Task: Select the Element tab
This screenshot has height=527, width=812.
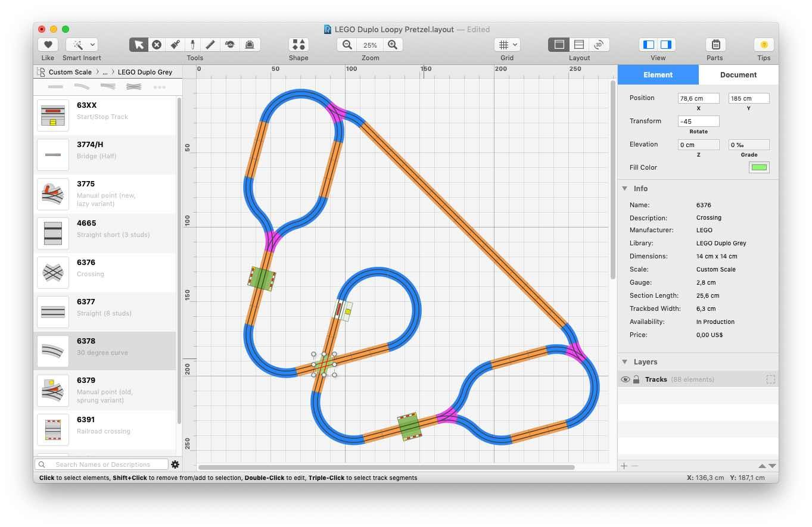Action: tap(658, 75)
